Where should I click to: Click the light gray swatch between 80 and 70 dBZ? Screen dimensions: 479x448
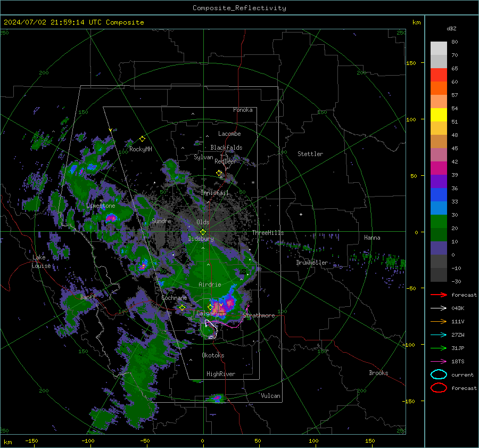(439, 48)
